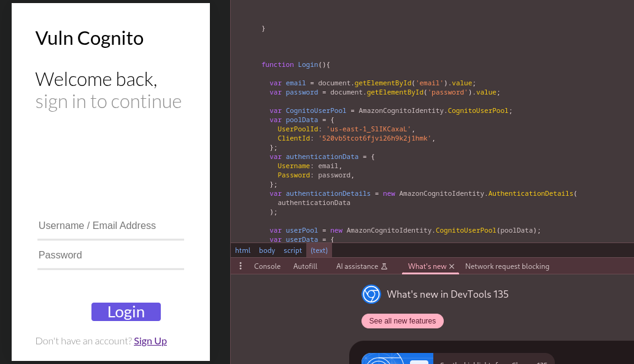
Task: Click the "var email = document" code line
Action: pyautogui.click(x=373, y=83)
